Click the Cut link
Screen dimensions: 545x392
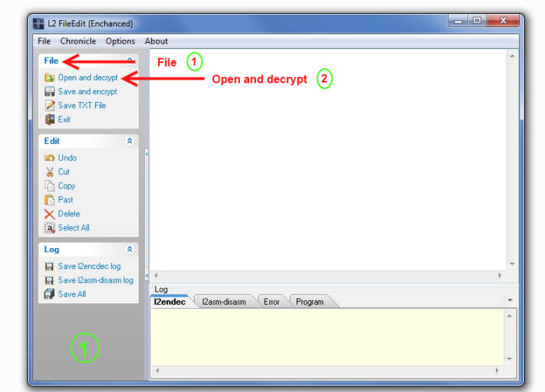pos(64,172)
